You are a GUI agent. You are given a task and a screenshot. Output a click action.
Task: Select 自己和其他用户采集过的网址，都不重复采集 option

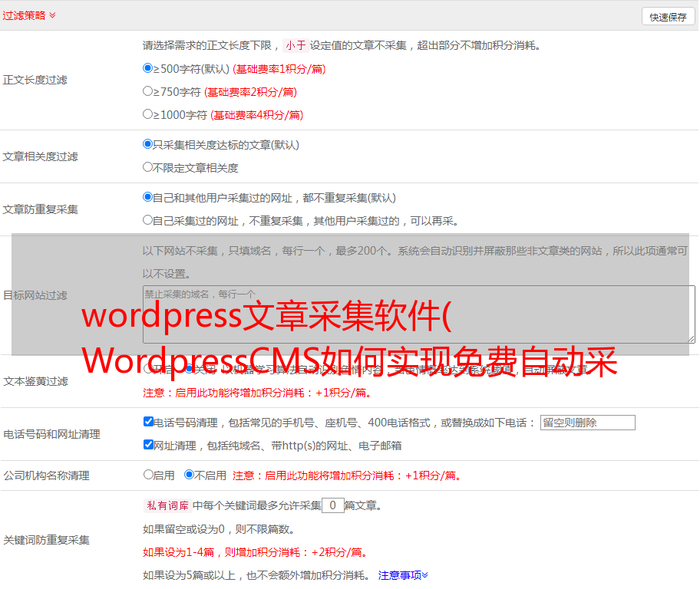coord(148,197)
